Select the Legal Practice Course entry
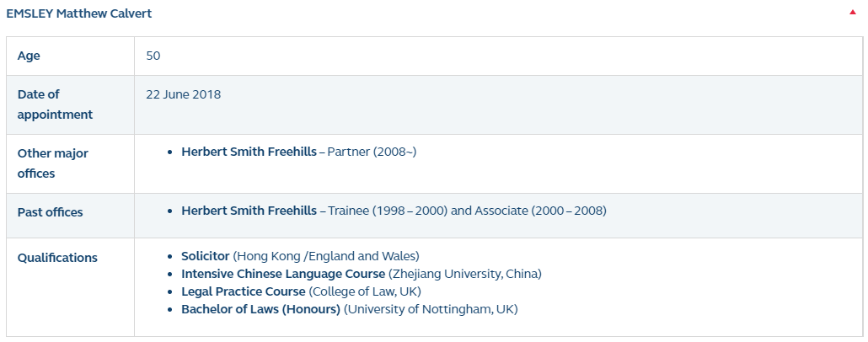868x342 pixels. [x=243, y=291]
